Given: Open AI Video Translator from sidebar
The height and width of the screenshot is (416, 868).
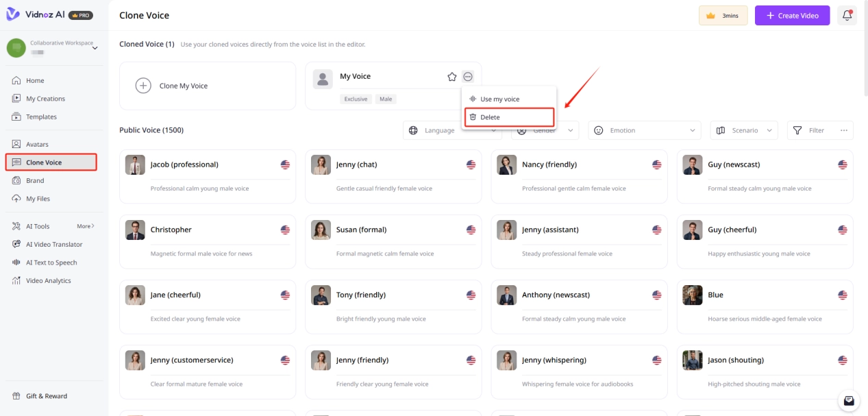Looking at the screenshot, I should click(x=53, y=245).
